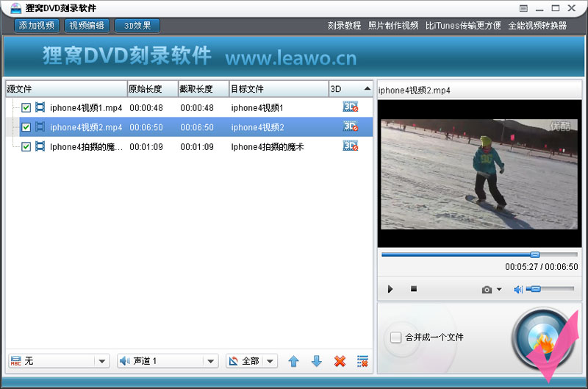Take a snapshot with camera icon
Image resolution: width=588 pixels, height=389 pixels.
pos(487,289)
